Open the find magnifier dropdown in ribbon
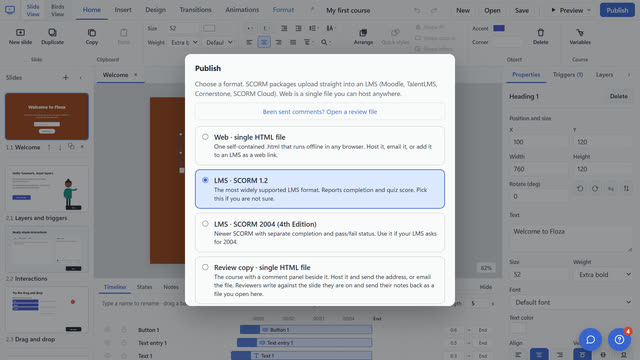Screen dimensions: 640x360 click(x=325, y=42)
